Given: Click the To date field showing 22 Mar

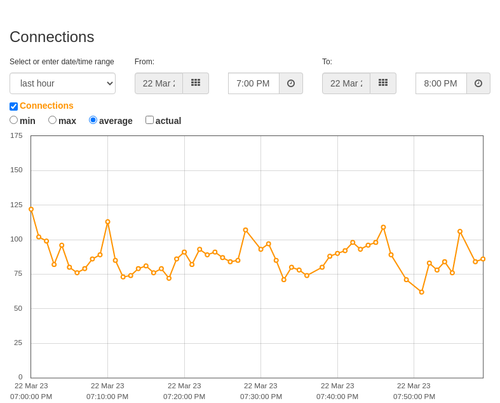Looking at the screenshot, I should [x=346, y=83].
